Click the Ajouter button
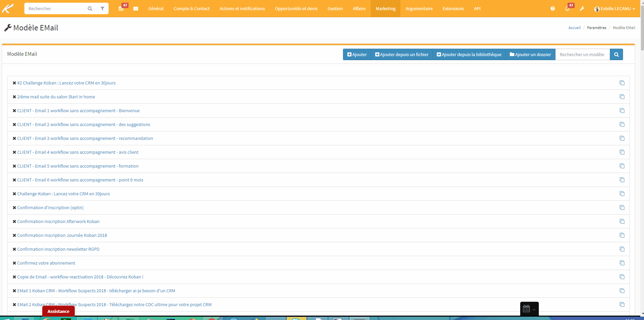Screen dimensions: 644x320 pyautogui.click(x=357, y=54)
